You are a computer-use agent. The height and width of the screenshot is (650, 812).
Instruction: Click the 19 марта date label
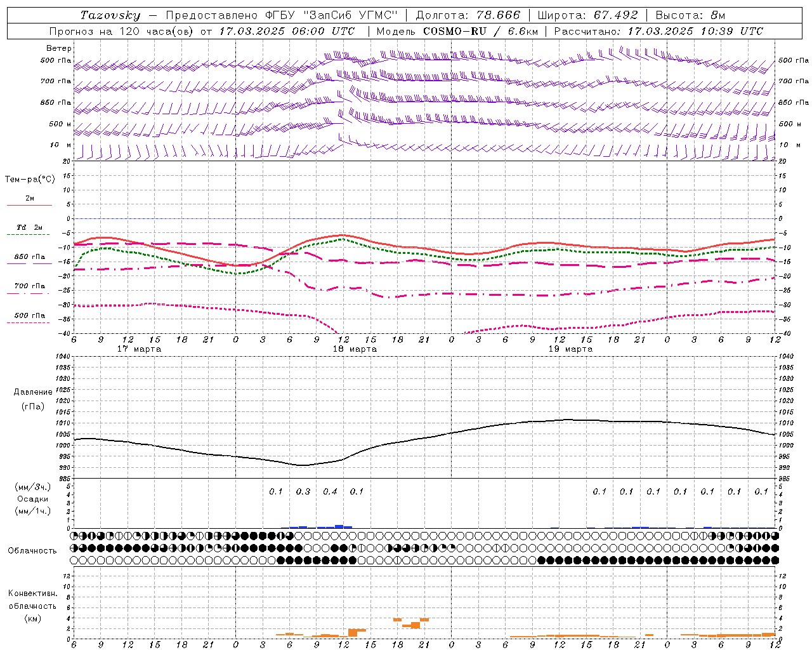coord(570,349)
